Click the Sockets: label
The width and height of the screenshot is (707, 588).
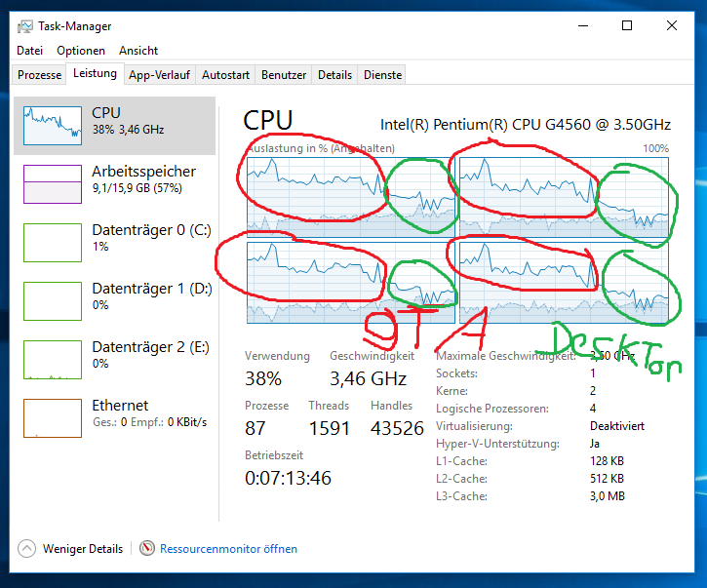456,373
